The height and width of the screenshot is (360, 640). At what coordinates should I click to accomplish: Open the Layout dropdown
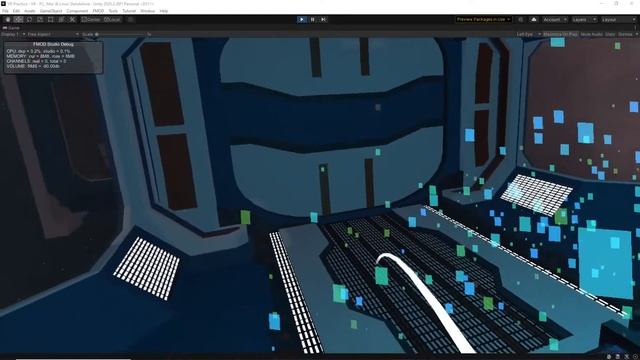click(618, 20)
